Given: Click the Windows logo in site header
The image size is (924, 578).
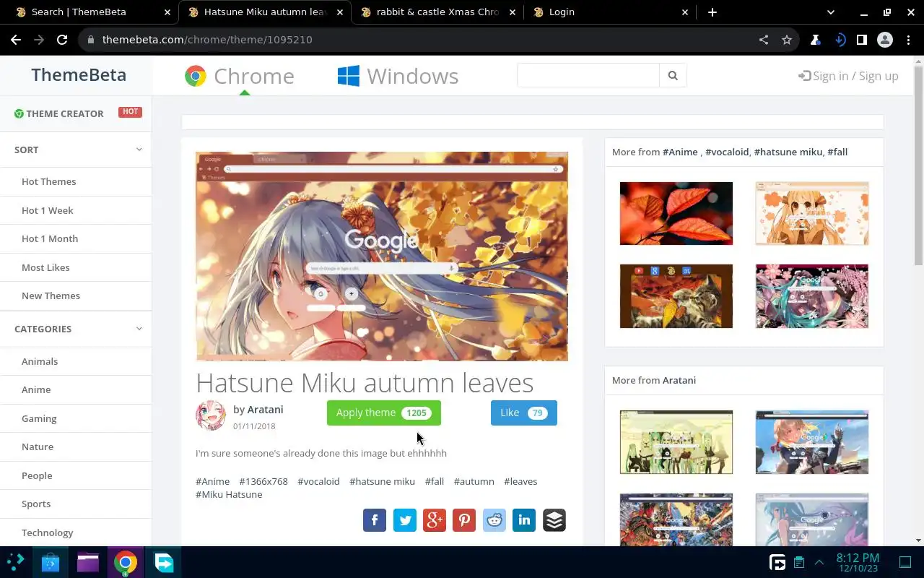Looking at the screenshot, I should point(349,76).
